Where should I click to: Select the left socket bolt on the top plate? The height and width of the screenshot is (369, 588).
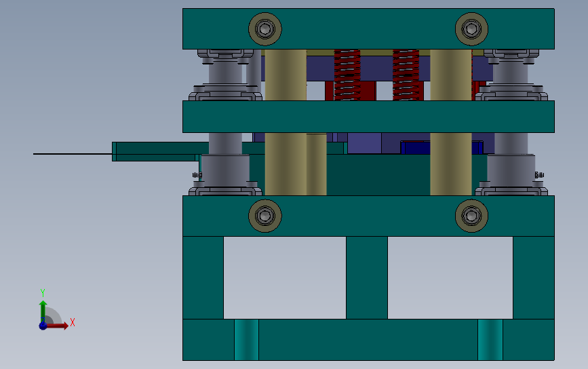(x=265, y=29)
